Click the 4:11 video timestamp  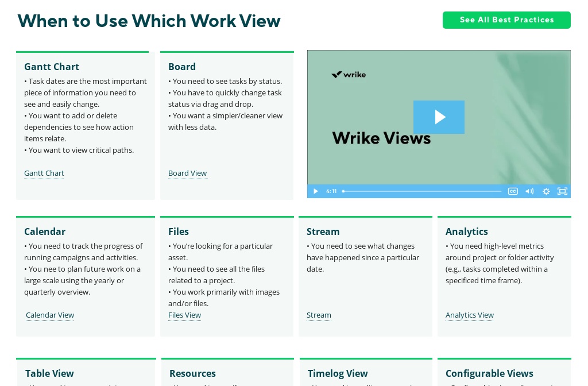point(331,191)
